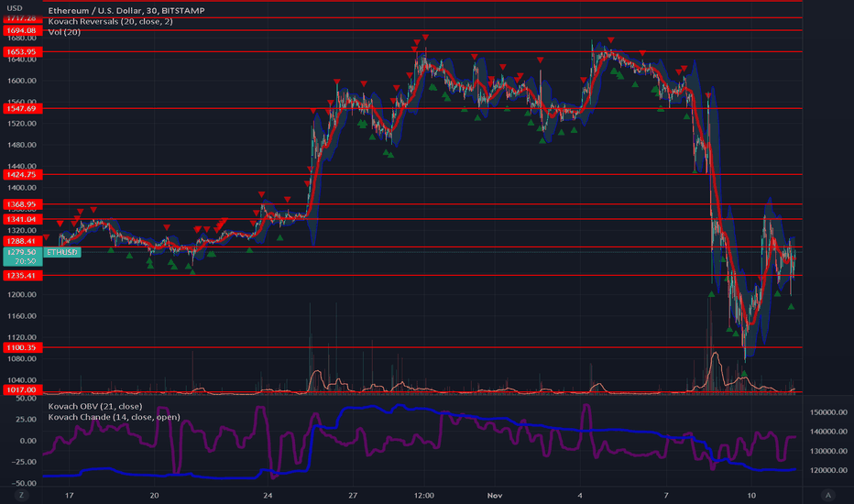Click 25.00 on the Chande left scale
Viewport: 854px width, 504px height.
coord(27,419)
